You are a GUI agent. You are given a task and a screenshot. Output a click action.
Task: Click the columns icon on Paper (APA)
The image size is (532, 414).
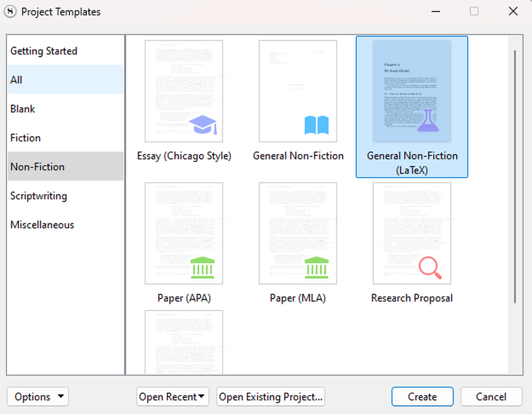203,268
